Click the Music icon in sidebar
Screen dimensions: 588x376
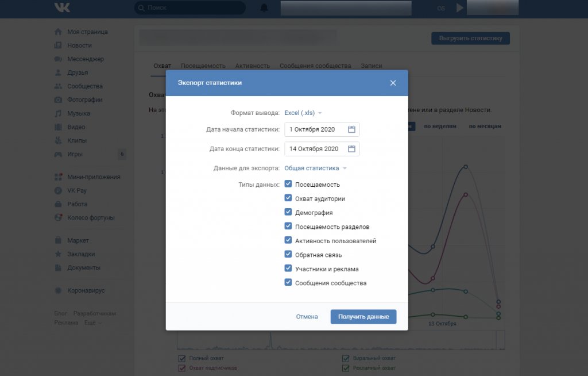58,113
